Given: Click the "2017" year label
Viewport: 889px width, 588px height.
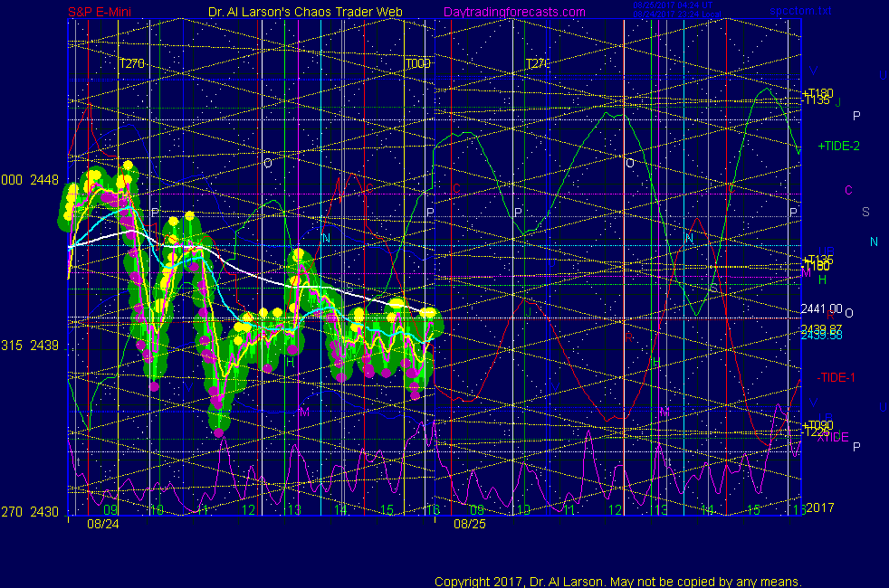Looking at the screenshot, I should pos(820,507).
